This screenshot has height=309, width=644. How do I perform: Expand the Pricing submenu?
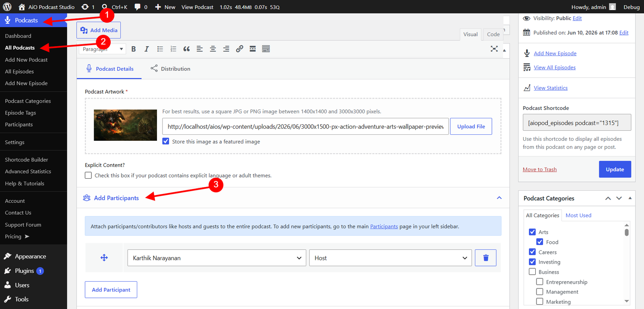coord(17,237)
